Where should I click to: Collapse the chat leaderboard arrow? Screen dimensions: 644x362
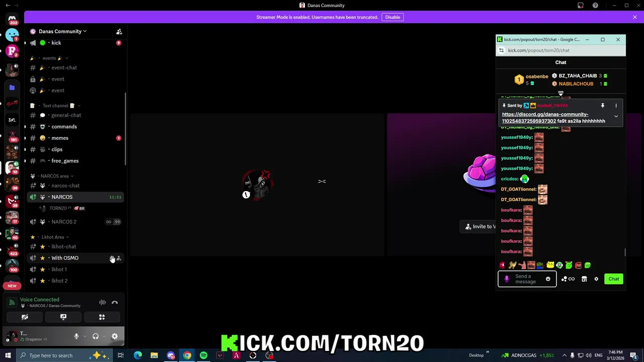coord(560,94)
